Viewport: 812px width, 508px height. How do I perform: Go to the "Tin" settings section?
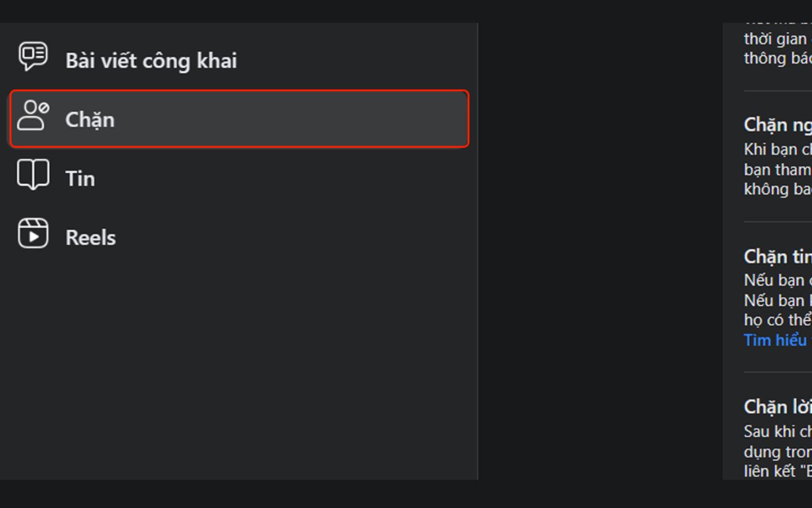80,179
